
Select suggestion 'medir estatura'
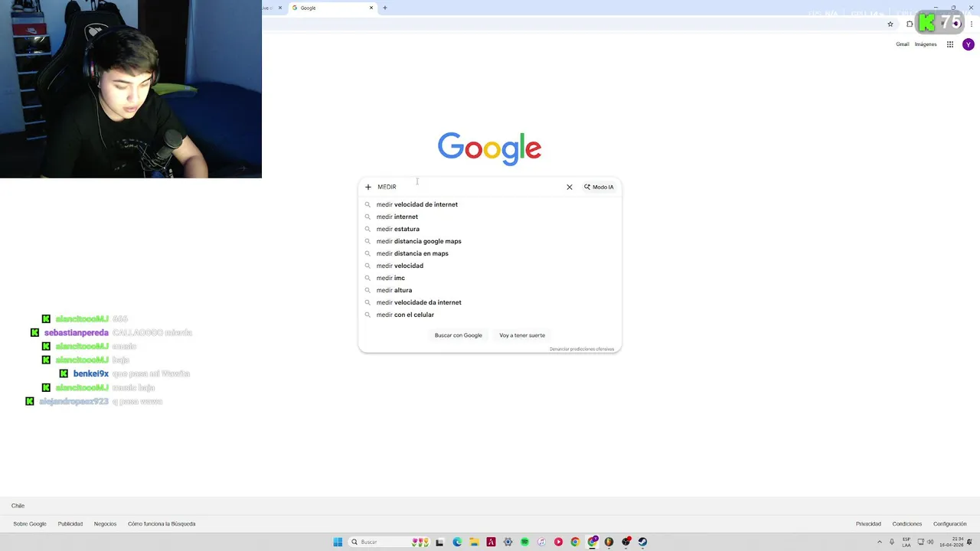point(490,229)
